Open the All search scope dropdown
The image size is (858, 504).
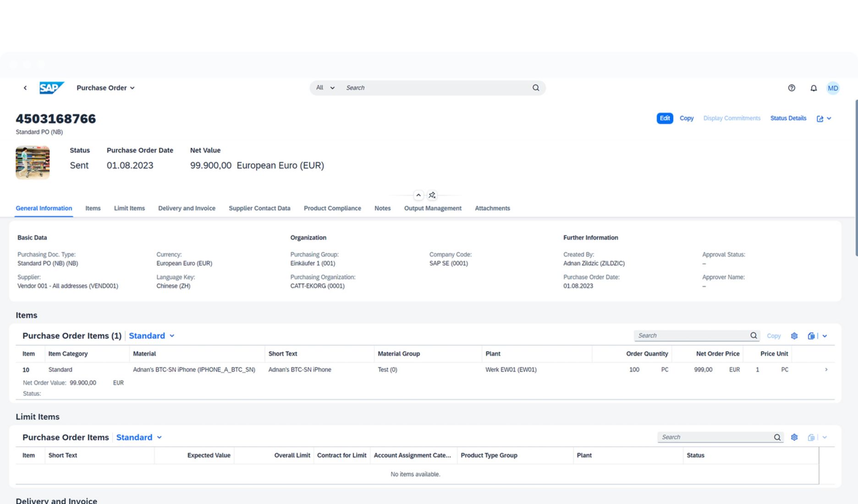tap(324, 88)
